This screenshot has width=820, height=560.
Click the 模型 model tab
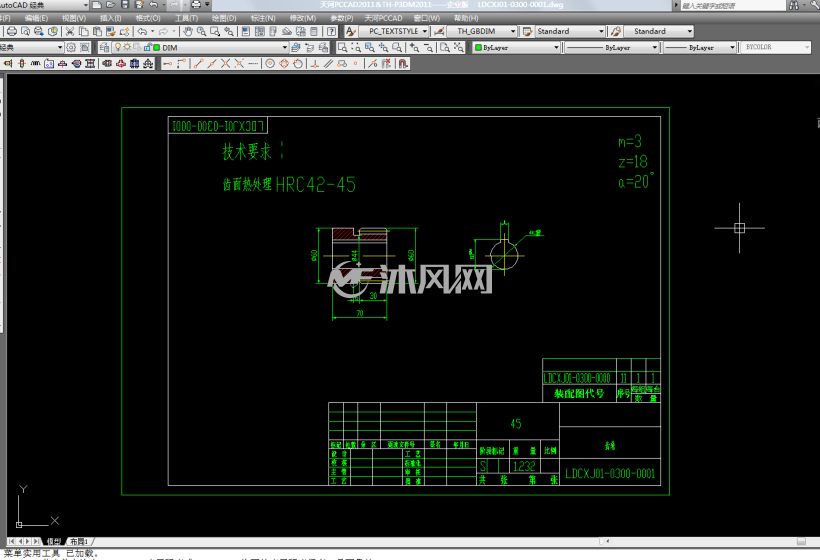[x=54, y=542]
